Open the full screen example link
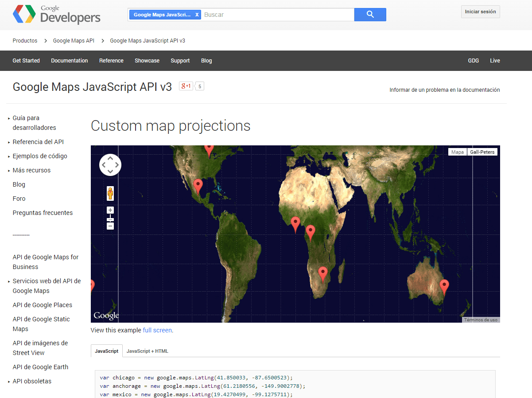 point(157,330)
